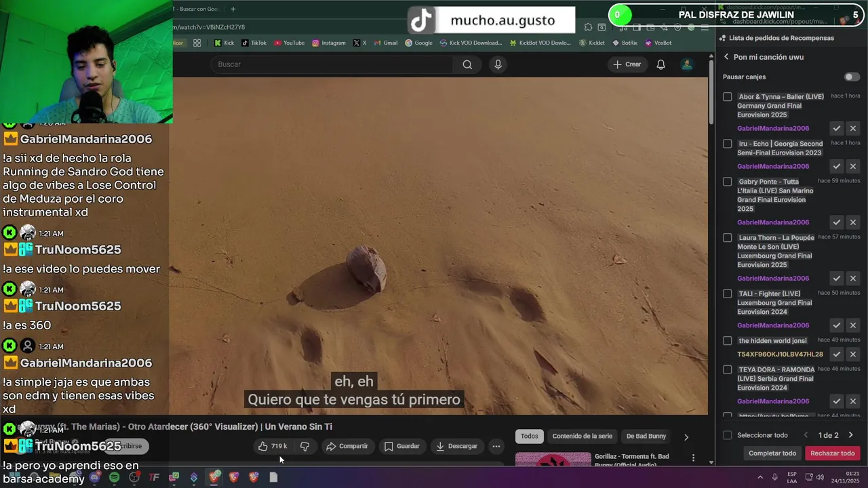868x488 pixels.
Task: Check the Abor & Tynna Baller checkbox
Action: click(x=728, y=97)
